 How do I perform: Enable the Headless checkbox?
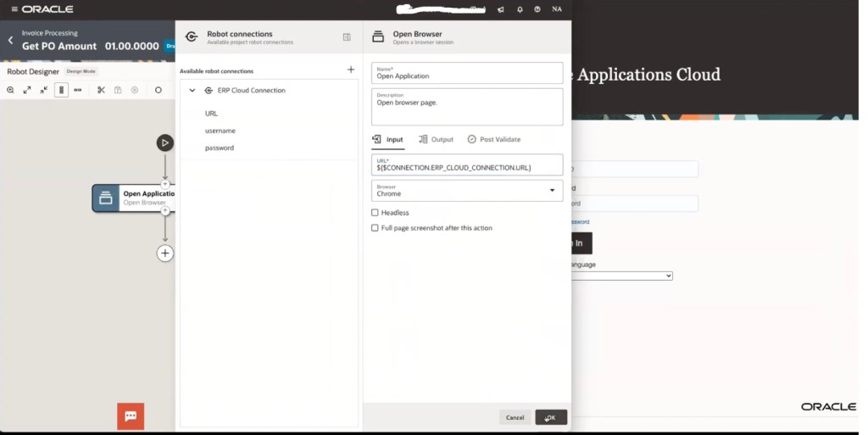pos(375,213)
